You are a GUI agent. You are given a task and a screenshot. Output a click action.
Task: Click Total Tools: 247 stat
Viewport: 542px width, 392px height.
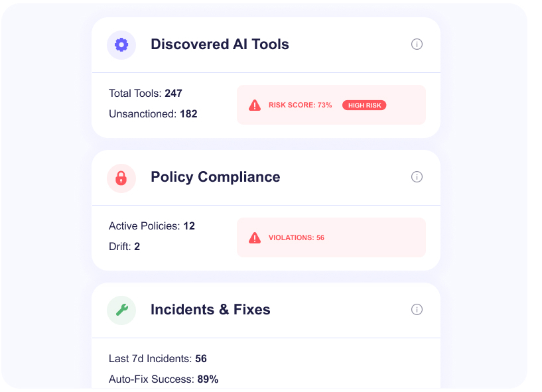(145, 94)
